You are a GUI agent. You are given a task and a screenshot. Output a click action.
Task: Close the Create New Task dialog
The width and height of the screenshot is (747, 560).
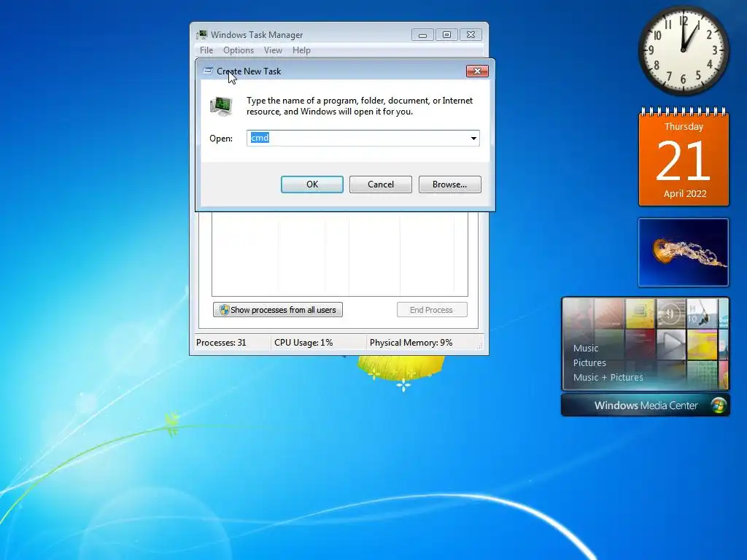coord(477,71)
